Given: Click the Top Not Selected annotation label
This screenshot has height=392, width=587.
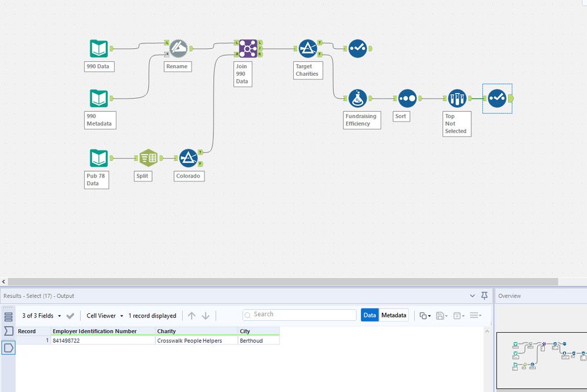Looking at the screenshot, I should coord(457,124).
